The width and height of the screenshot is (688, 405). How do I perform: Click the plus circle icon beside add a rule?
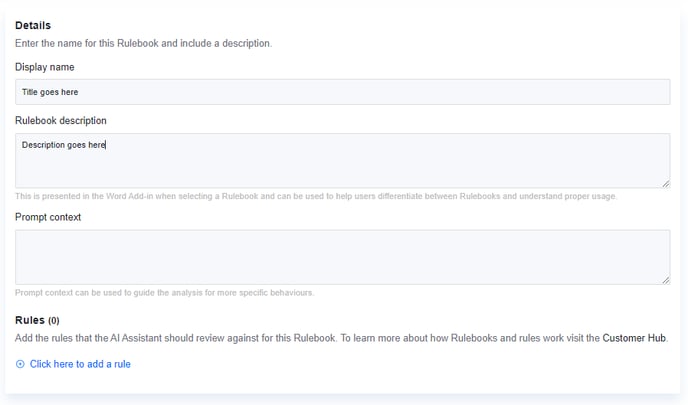pyautogui.click(x=20, y=364)
